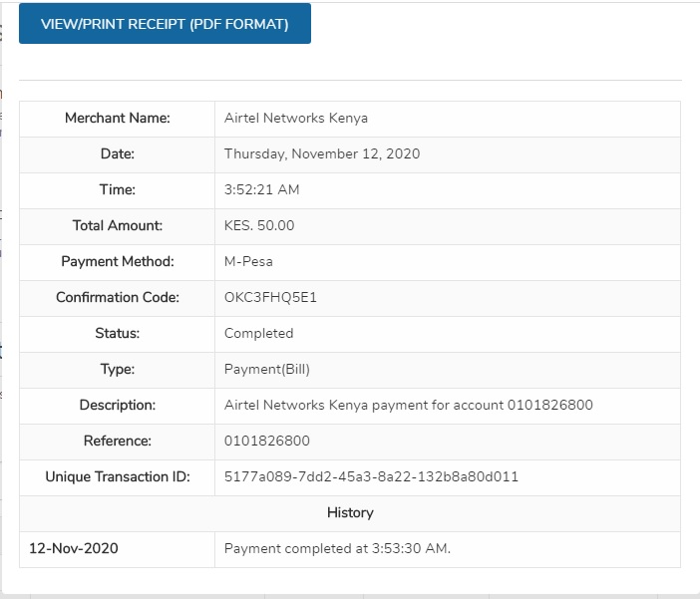Click the type value Payment(Bill)
This screenshot has height=599, width=700.
click(x=267, y=369)
